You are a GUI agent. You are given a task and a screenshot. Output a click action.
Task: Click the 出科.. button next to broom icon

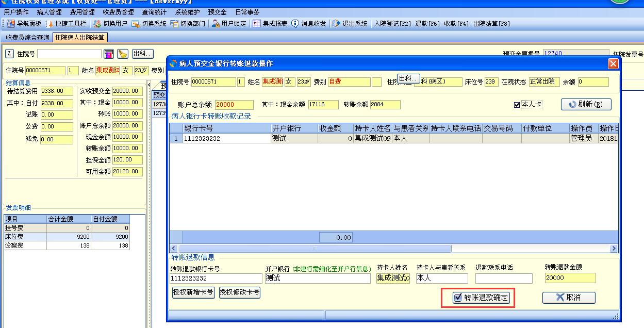(143, 54)
